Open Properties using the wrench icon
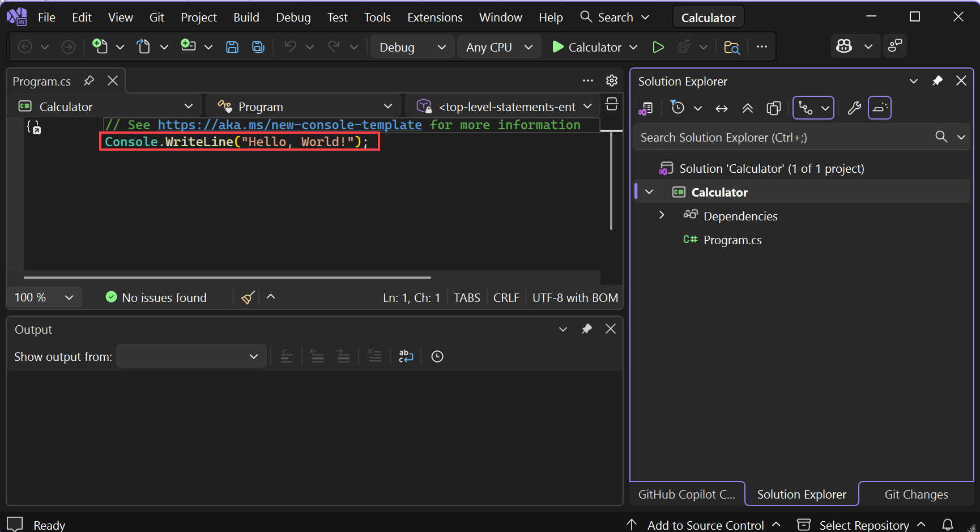 pos(854,108)
